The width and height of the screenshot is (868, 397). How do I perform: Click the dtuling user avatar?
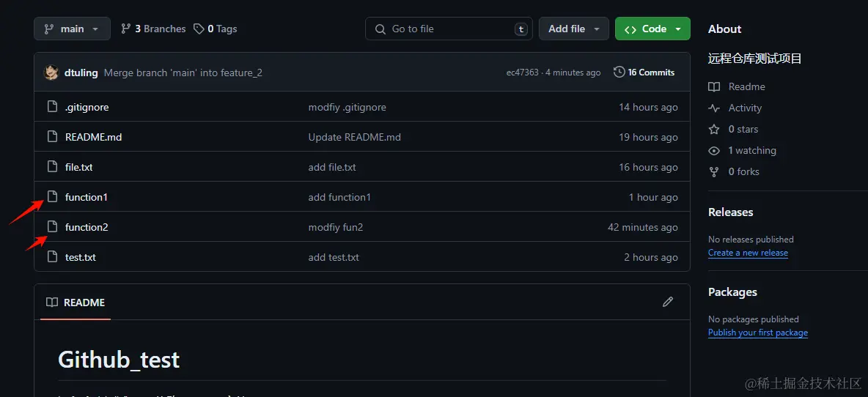tap(51, 73)
